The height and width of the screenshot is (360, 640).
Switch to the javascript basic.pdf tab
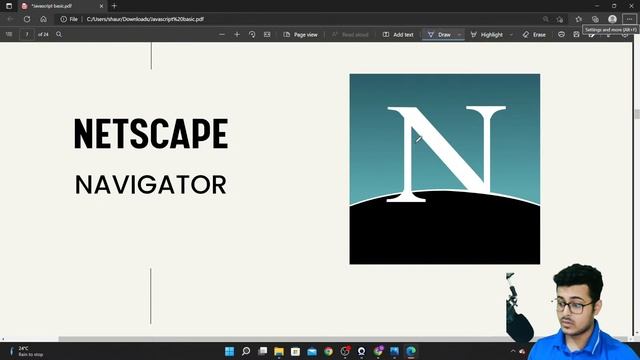tap(61, 6)
